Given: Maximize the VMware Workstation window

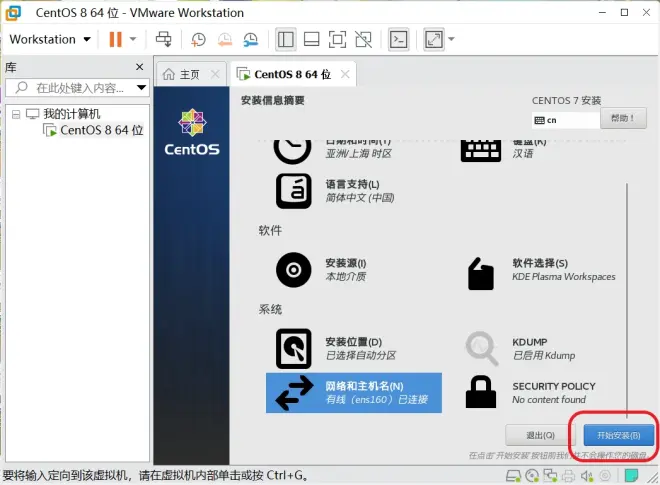Looking at the screenshot, I should [625, 13].
